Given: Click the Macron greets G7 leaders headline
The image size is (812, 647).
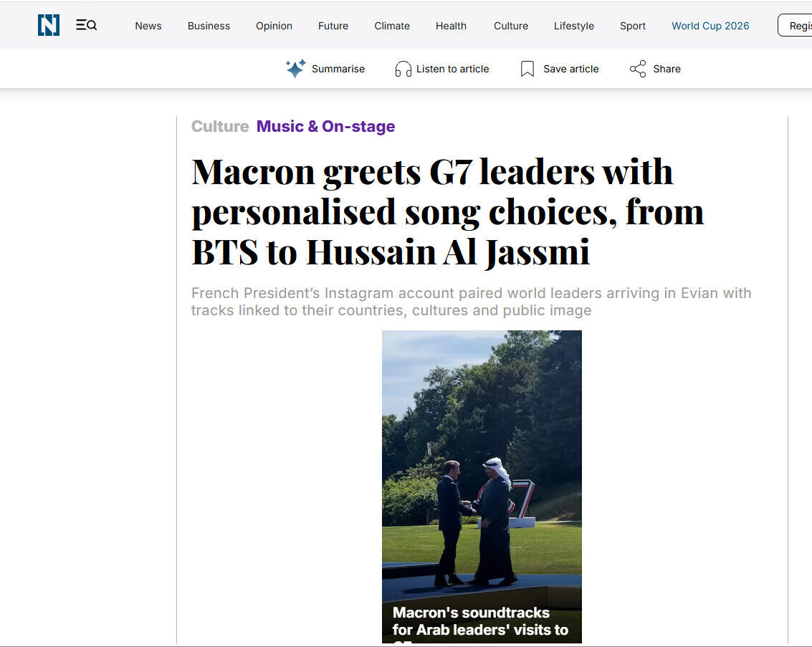Looking at the screenshot, I should [x=448, y=212].
